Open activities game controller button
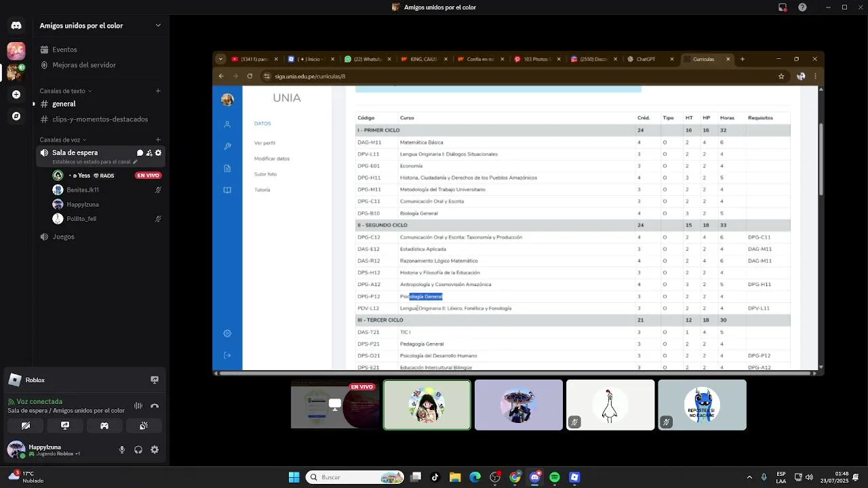The image size is (868, 488). point(104,426)
